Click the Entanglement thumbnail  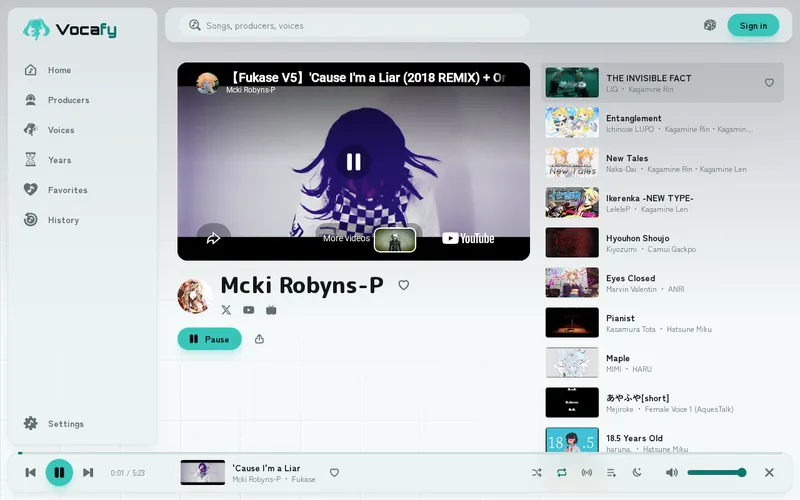coord(572,122)
